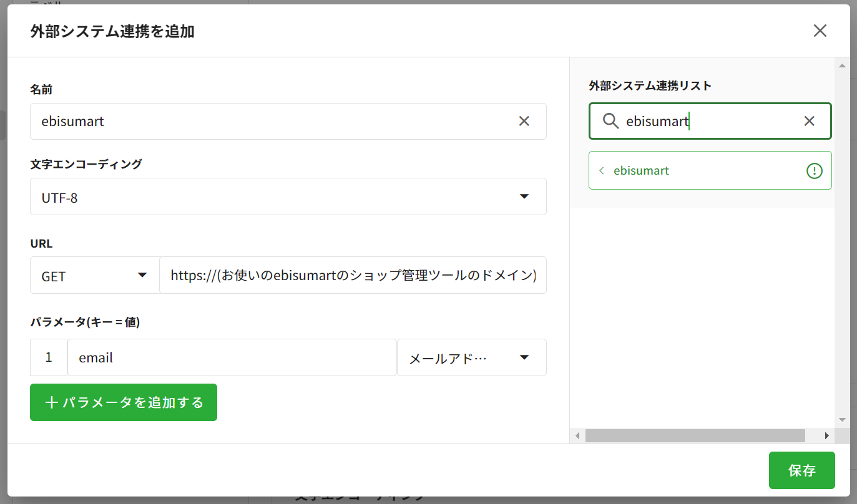Open the メールアド… parameter value dropdown
Image resolution: width=857 pixels, height=504 pixels.
pyautogui.click(x=471, y=358)
